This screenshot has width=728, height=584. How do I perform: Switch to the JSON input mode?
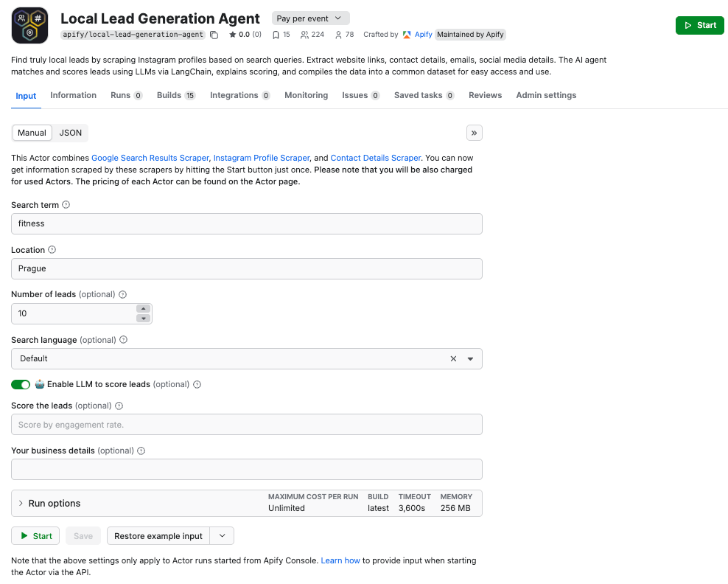[x=71, y=133]
